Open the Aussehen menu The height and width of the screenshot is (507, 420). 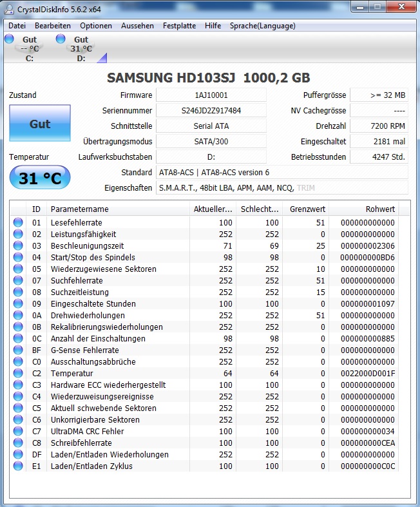137,26
